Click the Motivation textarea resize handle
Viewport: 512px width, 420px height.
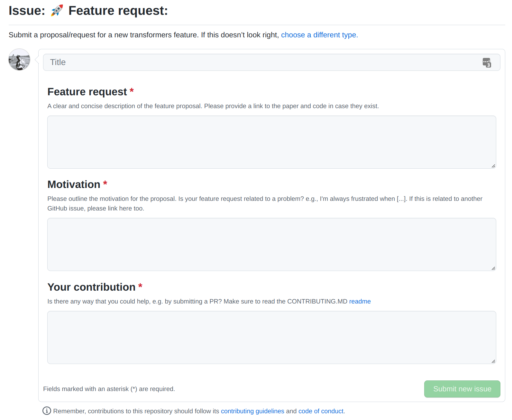pos(493,268)
